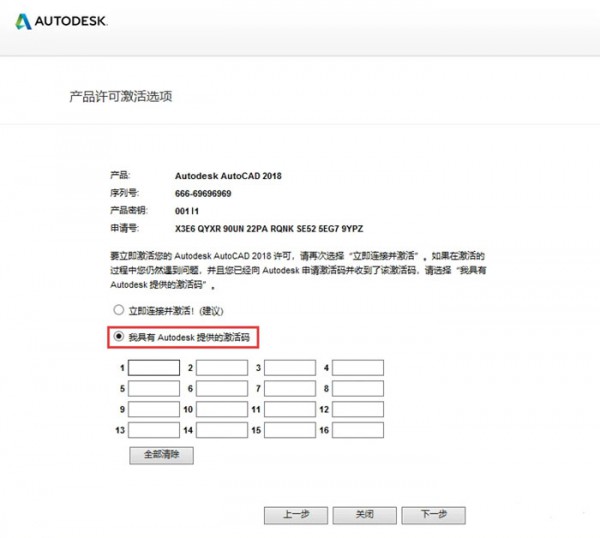Focus activation code field 7
The image size is (600, 538).
click(x=290, y=388)
